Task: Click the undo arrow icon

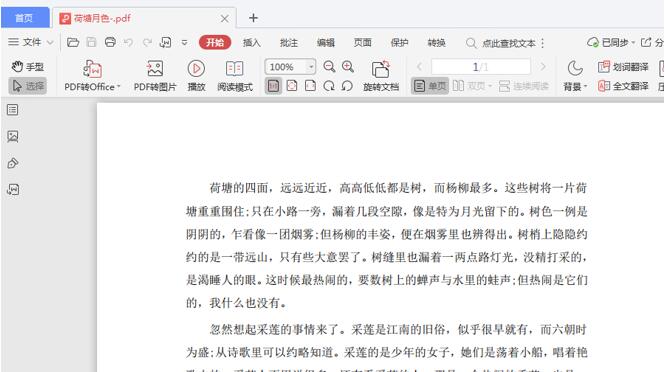Action: pyautogui.click(x=128, y=42)
